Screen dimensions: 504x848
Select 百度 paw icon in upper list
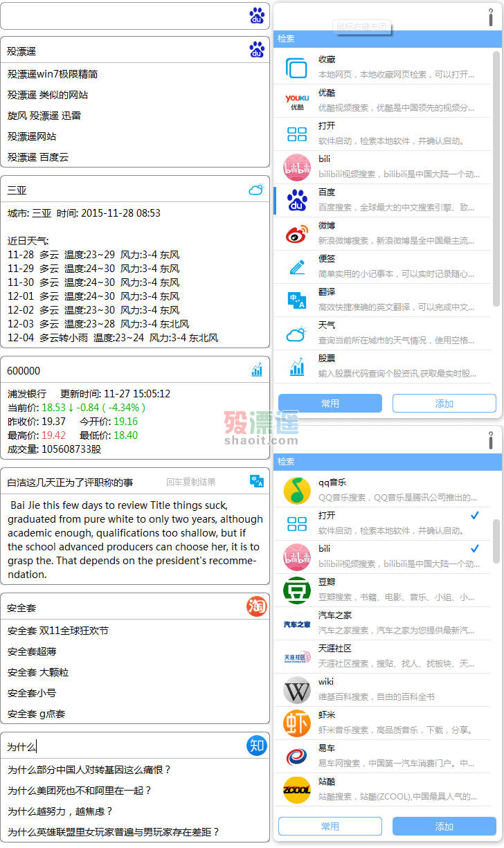297,200
